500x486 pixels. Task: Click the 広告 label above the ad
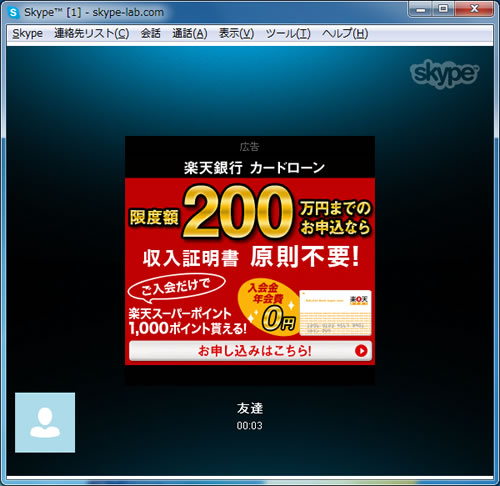pyautogui.click(x=250, y=147)
